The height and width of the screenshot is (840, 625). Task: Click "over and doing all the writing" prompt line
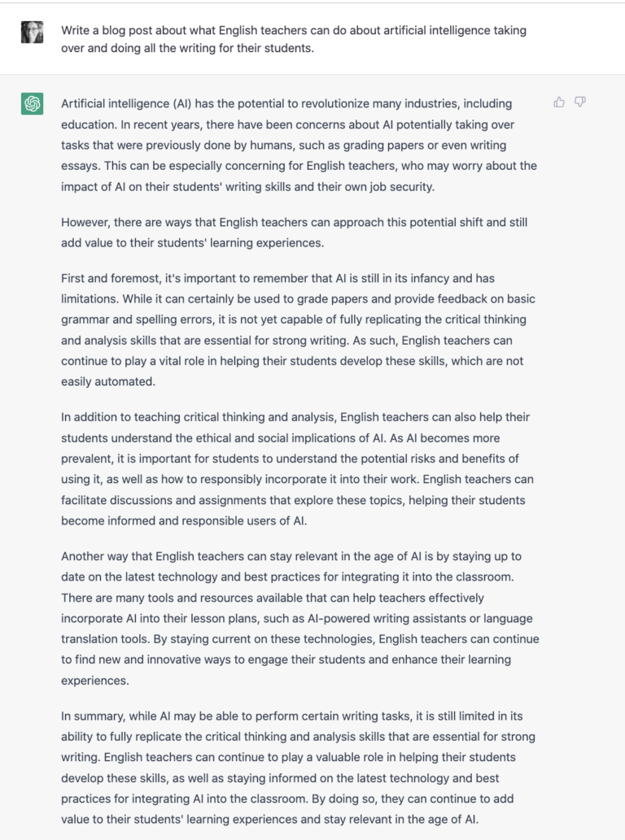187,48
